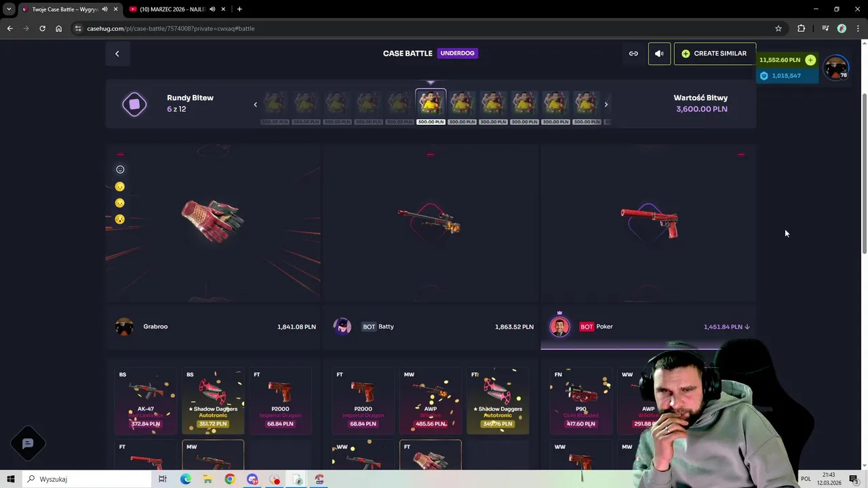Send the first yellow emoji reaction
The height and width of the screenshot is (488, 868).
[x=120, y=186]
